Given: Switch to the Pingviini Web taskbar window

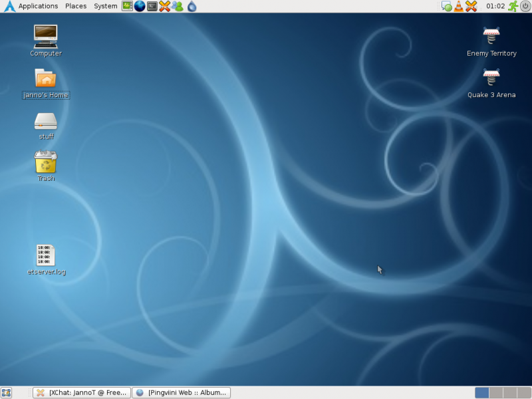Looking at the screenshot, I should pos(181,392).
